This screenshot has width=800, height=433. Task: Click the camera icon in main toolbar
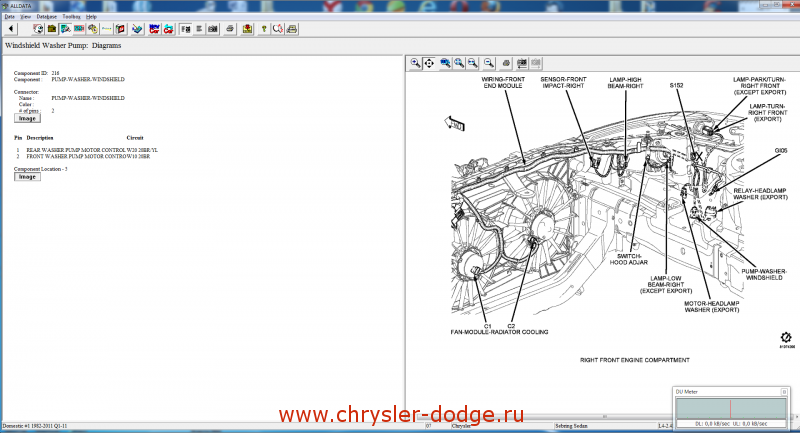[x=213, y=29]
